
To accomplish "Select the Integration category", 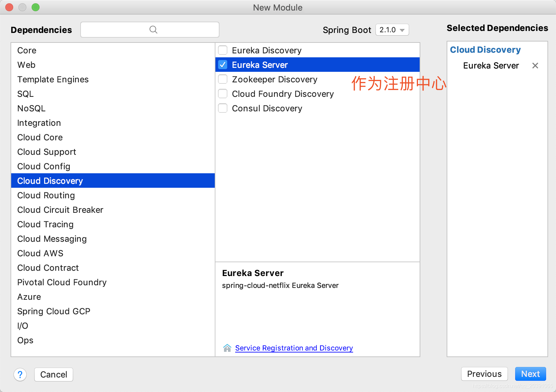I will [x=113, y=123].
